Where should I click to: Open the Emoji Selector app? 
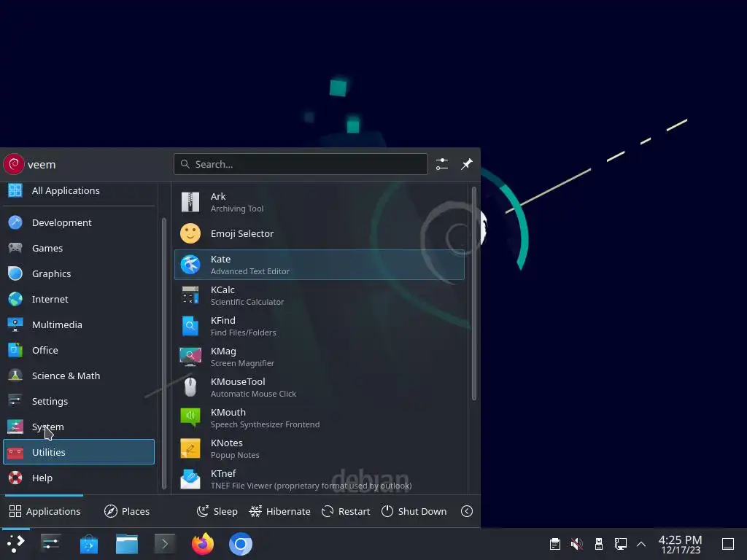320,233
